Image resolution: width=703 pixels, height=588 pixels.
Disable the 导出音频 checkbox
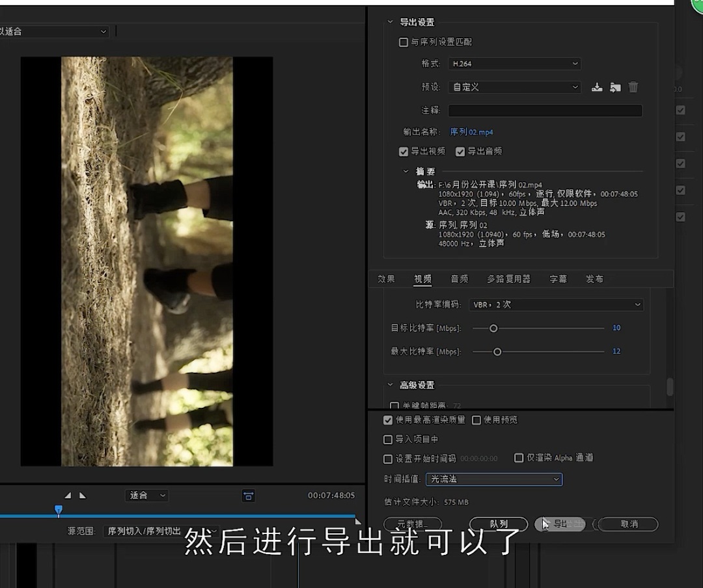click(x=461, y=151)
